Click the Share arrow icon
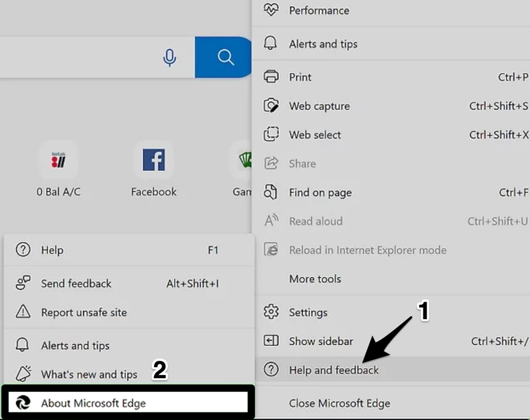Image resolution: width=530 pixels, height=420 pixels. click(x=271, y=163)
